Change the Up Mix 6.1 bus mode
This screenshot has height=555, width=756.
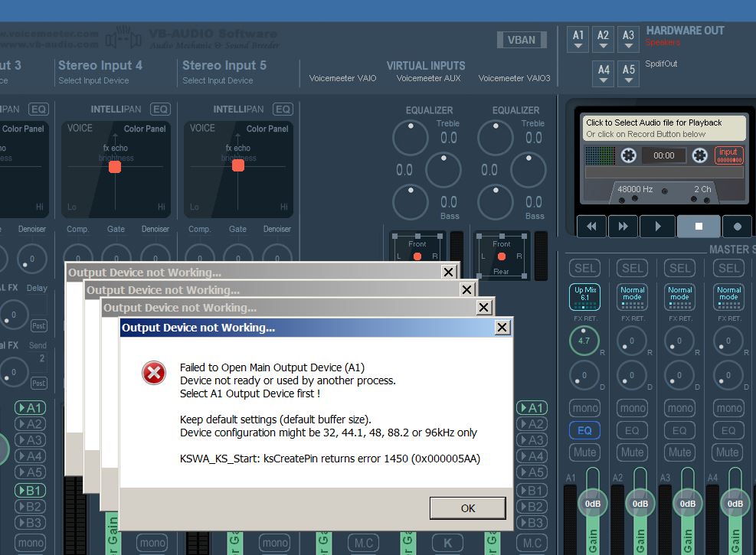[x=585, y=296]
